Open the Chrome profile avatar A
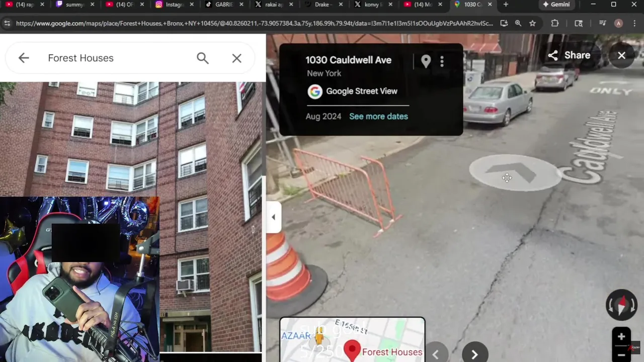Image resolution: width=644 pixels, height=362 pixels. click(618, 23)
